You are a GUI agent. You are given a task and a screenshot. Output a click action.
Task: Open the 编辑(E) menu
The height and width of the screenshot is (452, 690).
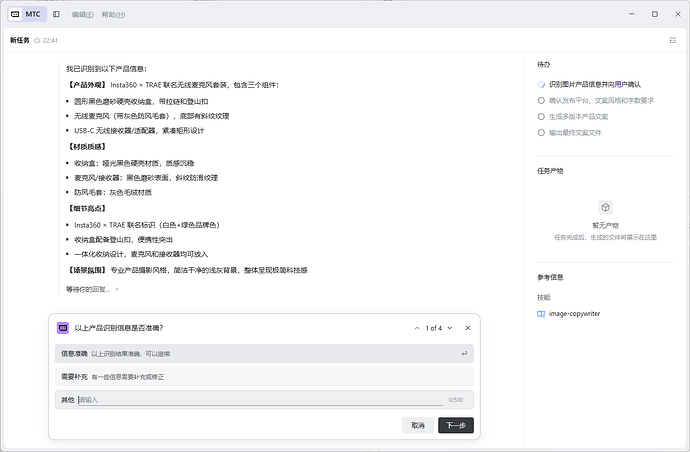pos(83,15)
